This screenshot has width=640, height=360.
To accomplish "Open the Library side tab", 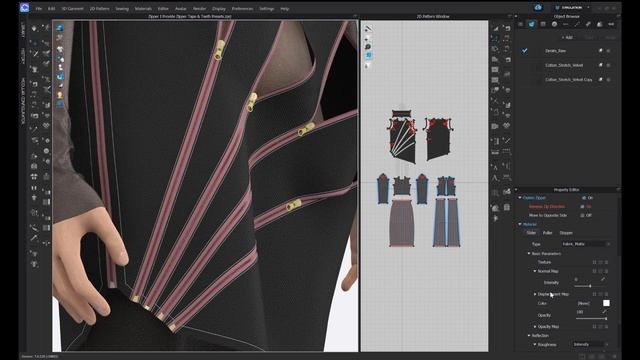I will tap(23, 31).
